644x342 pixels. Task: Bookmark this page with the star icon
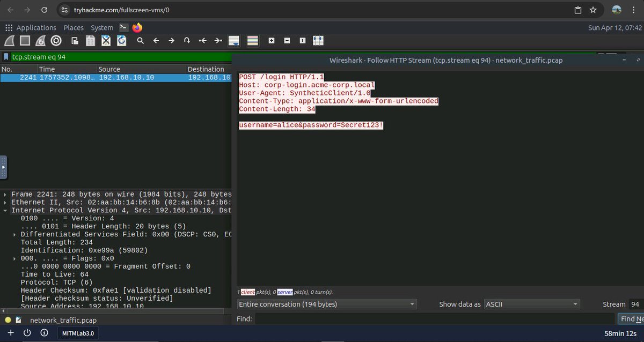[x=593, y=10]
